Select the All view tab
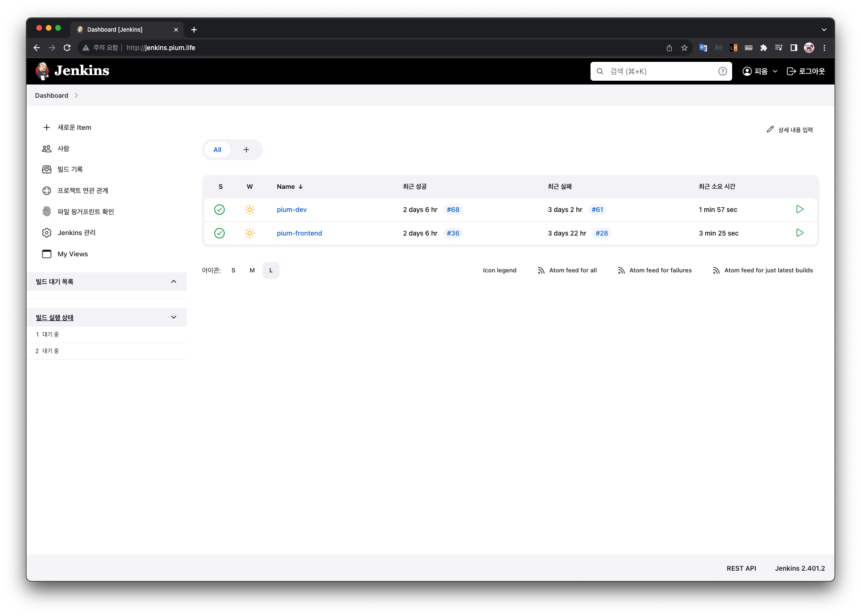 coord(217,150)
